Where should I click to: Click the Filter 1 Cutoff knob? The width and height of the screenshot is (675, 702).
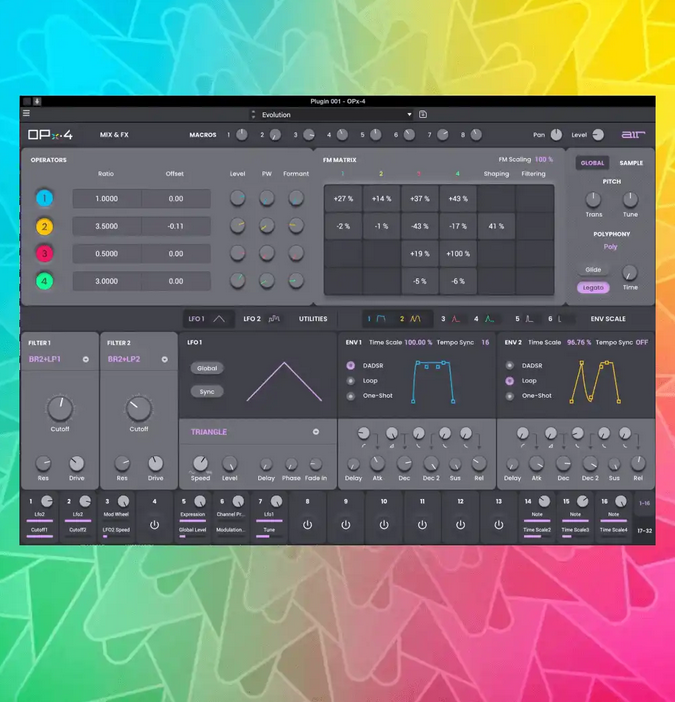click(60, 408)
